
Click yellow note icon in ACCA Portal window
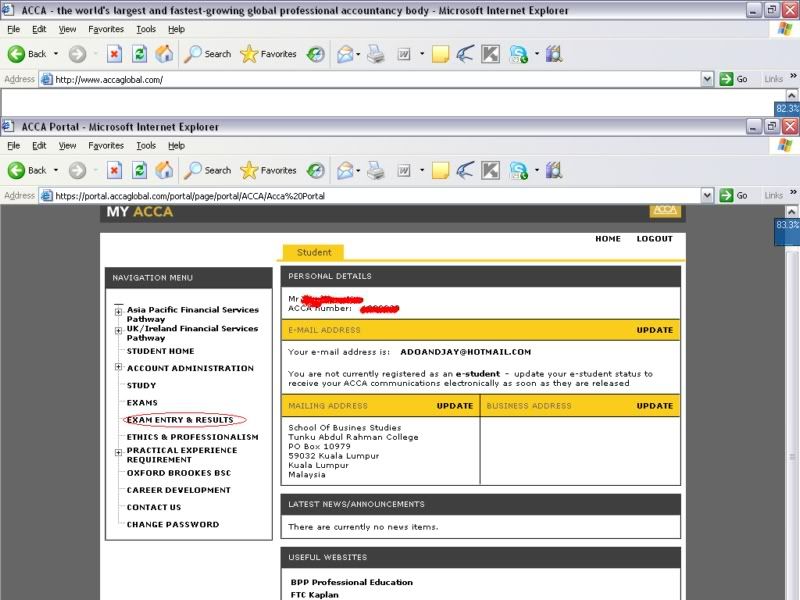[440, 170]
